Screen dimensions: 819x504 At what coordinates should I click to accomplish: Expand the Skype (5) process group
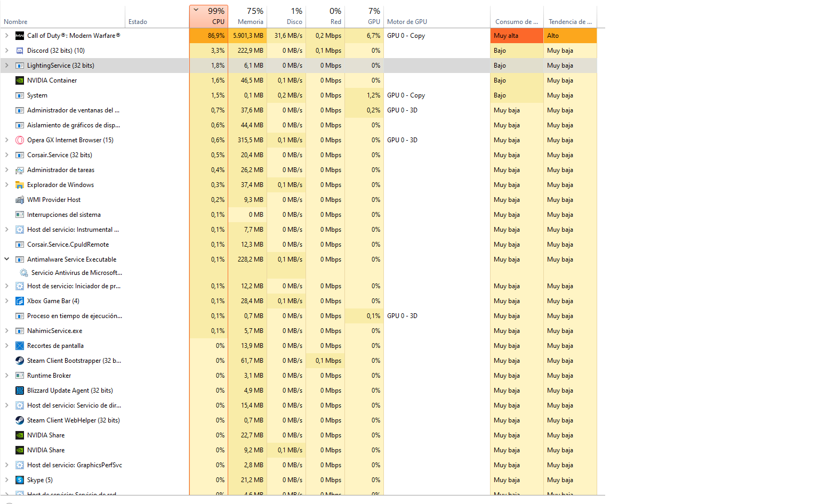point(7,480)
